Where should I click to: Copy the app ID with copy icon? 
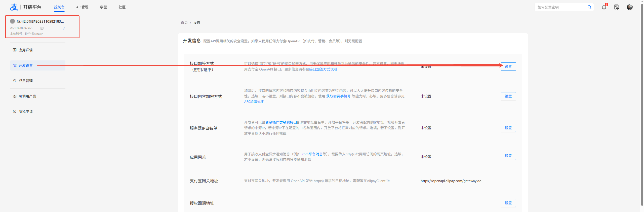(x=42, y=28)
